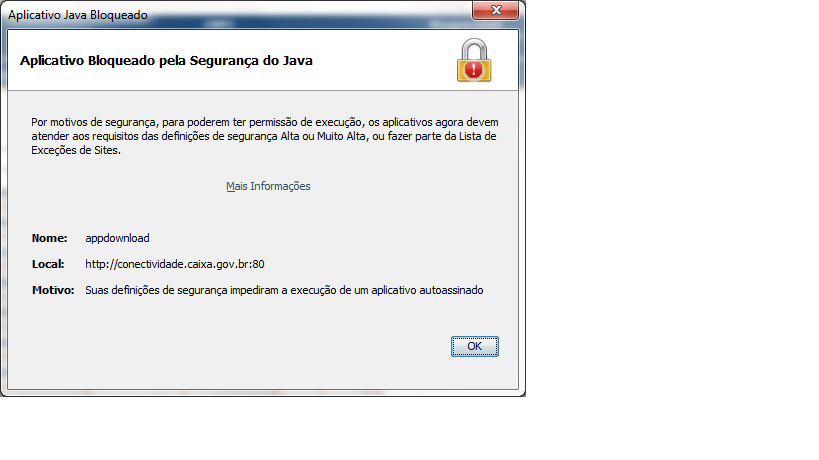Screen dimensions: 819x460
Task: Click the Por motivos de segurança paragraph
Action: tap(264, 136)
